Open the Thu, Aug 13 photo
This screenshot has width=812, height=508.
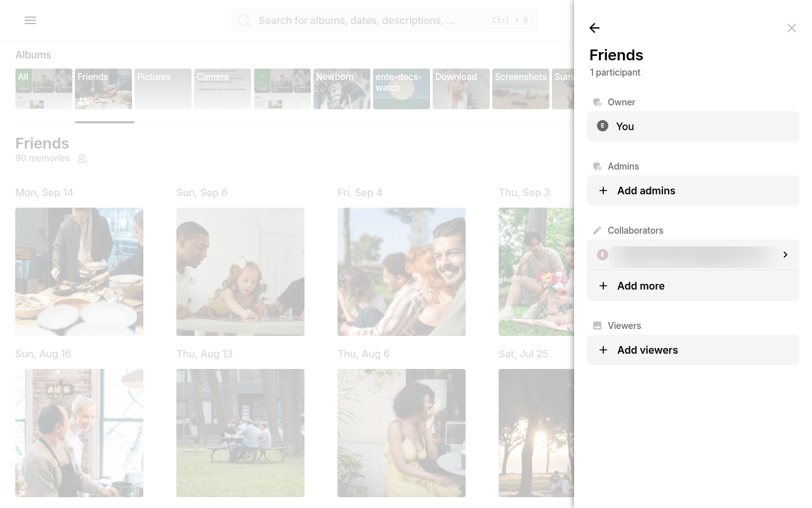click(240, 433)
